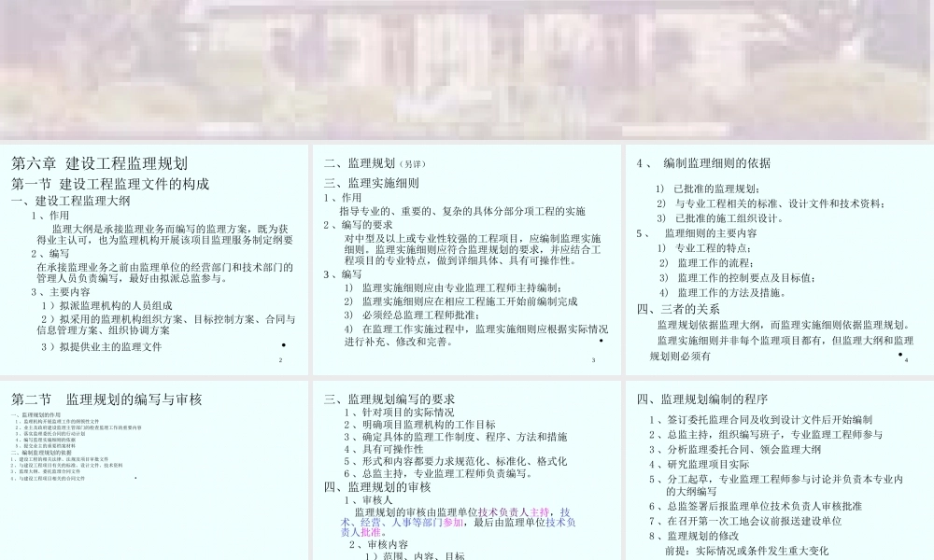Click the line 7、在召开第一次工地会议前报送建设单位
This screenshot has width=934, height=560.
745,522
